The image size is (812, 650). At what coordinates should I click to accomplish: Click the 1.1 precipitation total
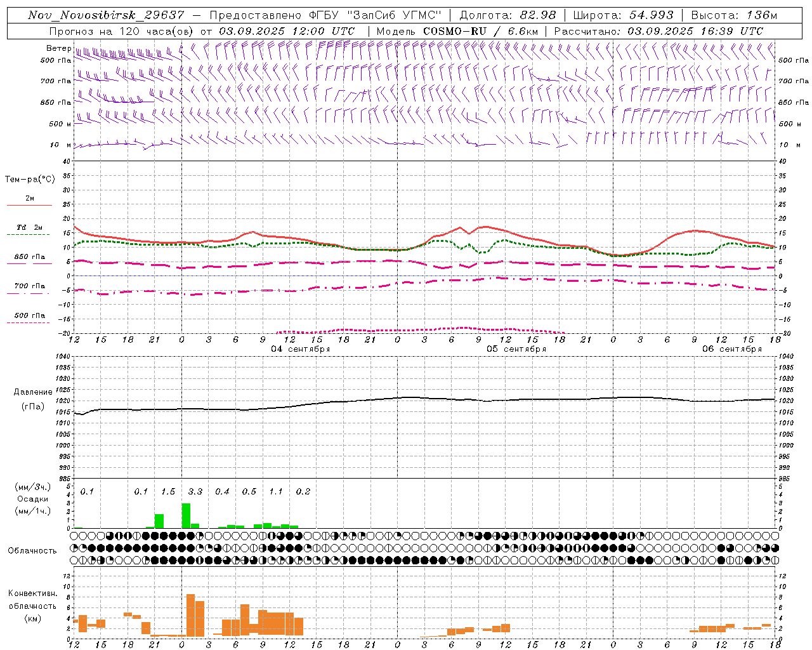(276, 491)
